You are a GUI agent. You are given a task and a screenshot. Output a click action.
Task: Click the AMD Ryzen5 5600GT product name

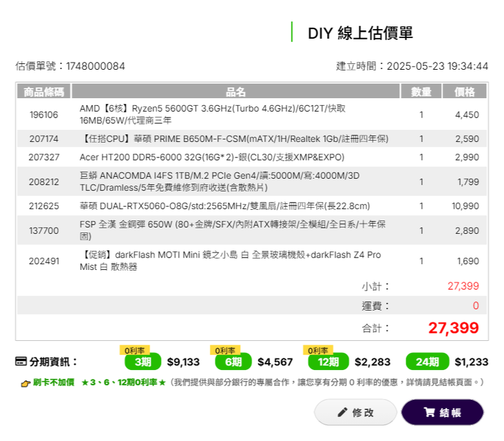coord(213,114)
